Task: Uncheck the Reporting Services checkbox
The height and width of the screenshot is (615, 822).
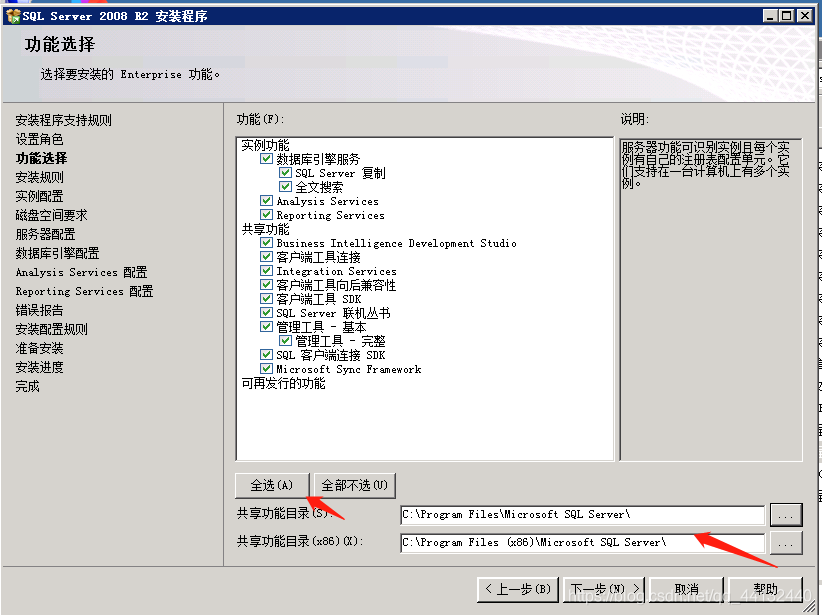Action: [266, 214]
